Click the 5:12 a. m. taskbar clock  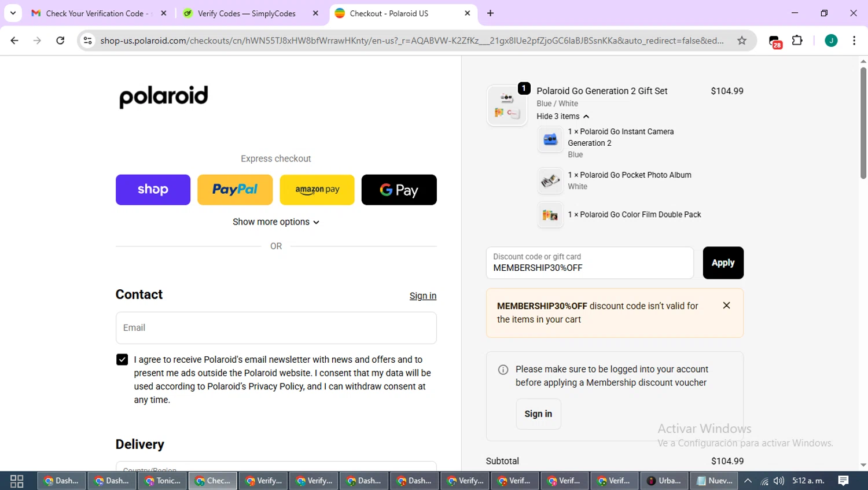coord(808,481)
